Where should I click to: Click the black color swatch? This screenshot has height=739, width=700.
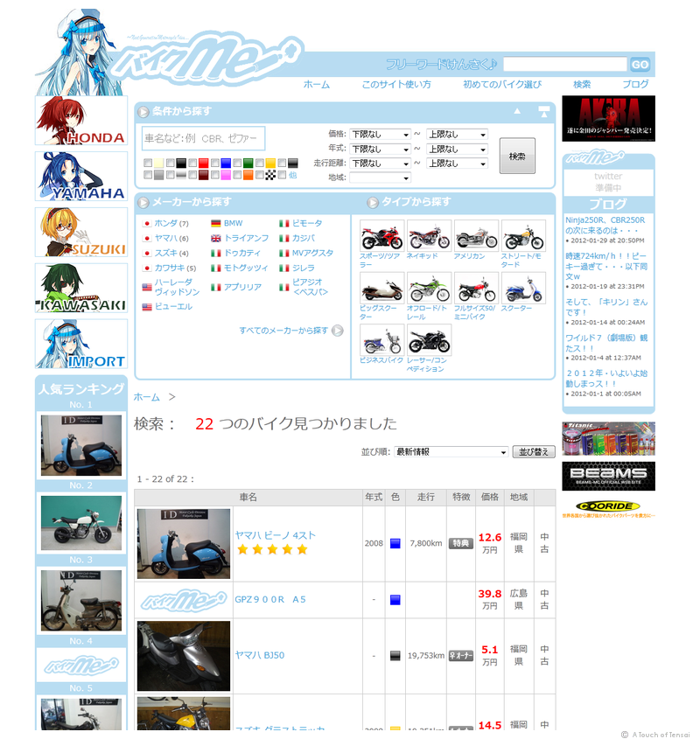coord(181,163)
